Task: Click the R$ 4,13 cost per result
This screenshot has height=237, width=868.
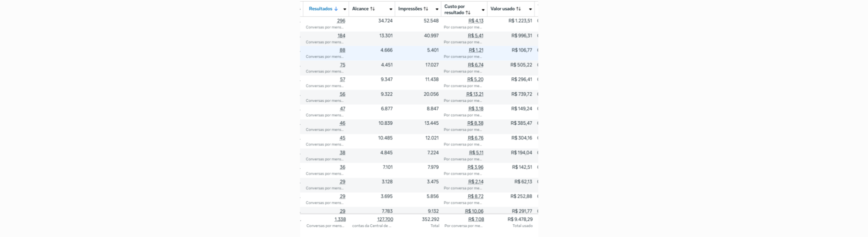Action: click(475, 21)
